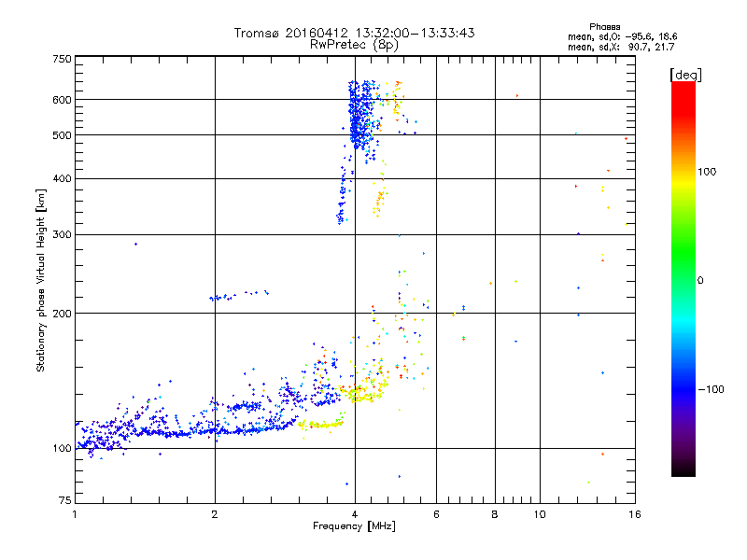Viewport: 747px width, 560px height.
Task: Select the 'RwPretec (8p)' subtitle
Action: (x=354, y=45)
